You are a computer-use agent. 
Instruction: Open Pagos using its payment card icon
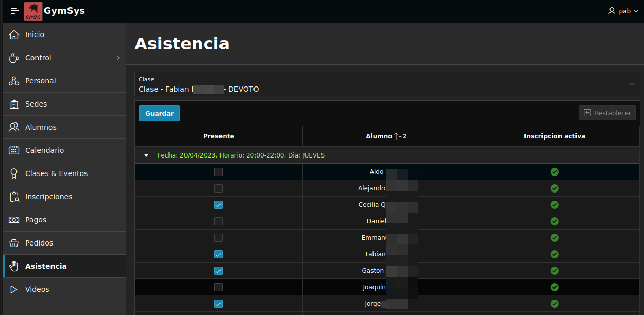15,219
